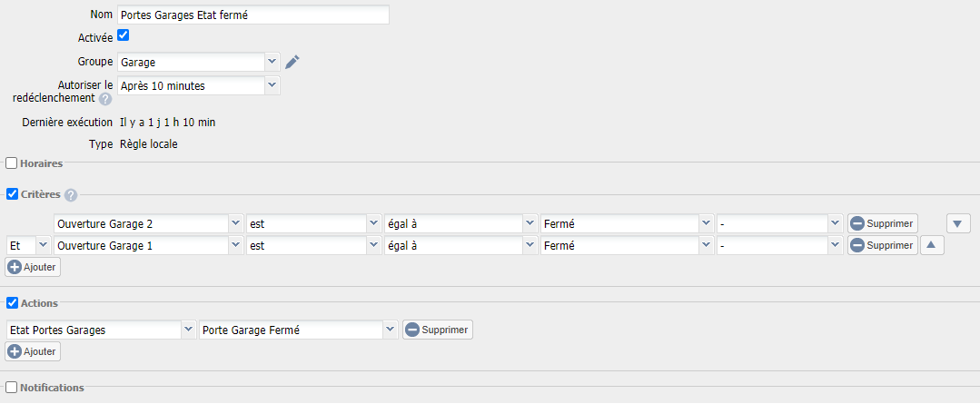The width and height of the screenshot is (980, 404).
Task: Move Ouverture Garage 1 criterion up
Action: [931, 245]
